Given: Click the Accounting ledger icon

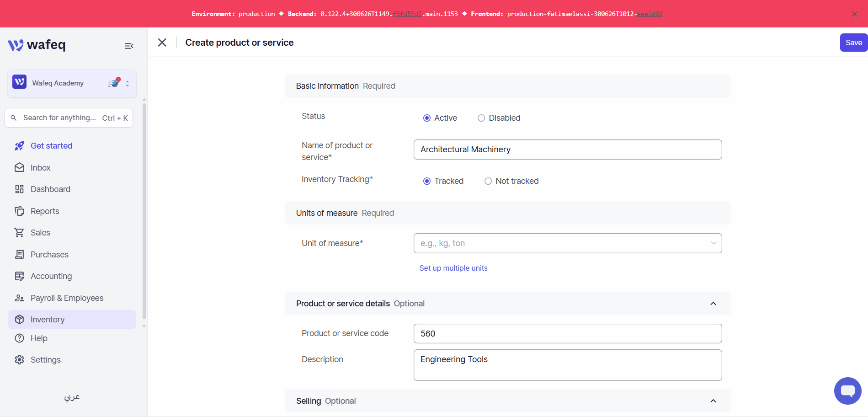Looking at the screenshot, I should [19, 276].
